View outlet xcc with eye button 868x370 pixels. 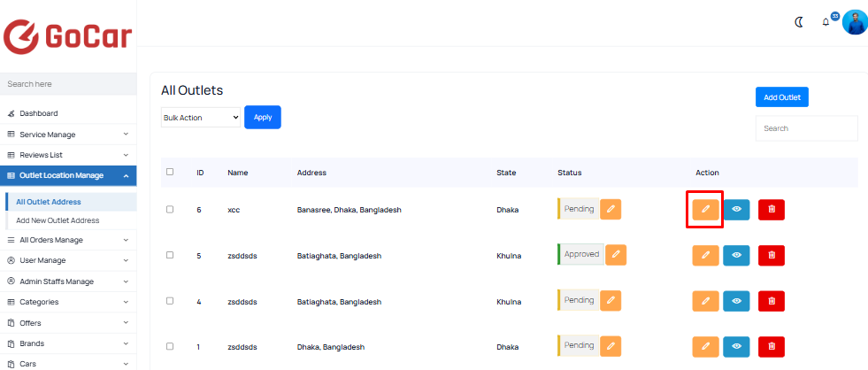737,210
